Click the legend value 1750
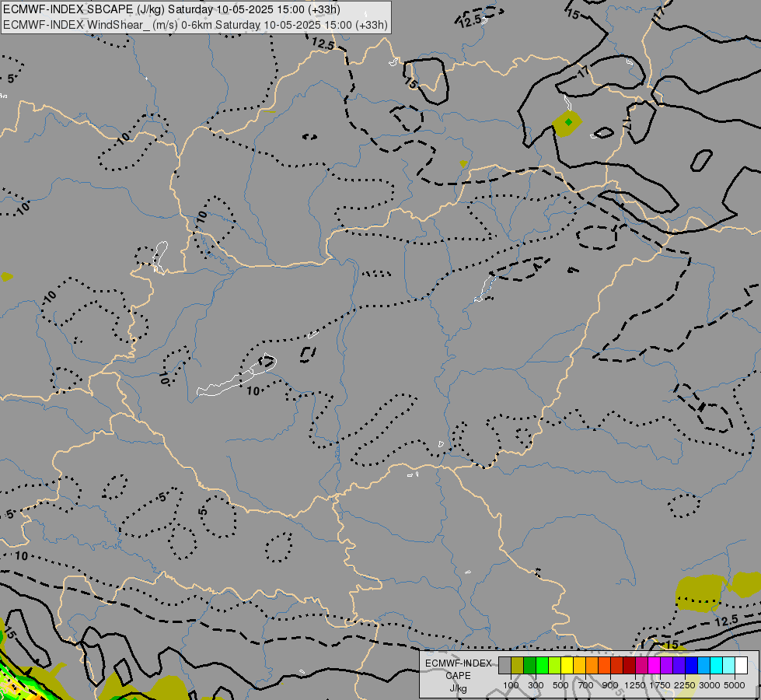Image resolution: width=761 pixels, height=700 pixels. [660, 685]
